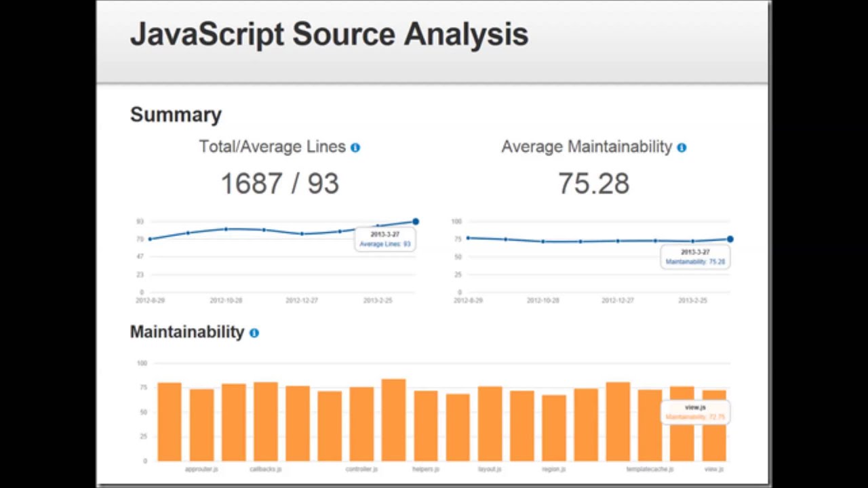
Task: Click first data point of Average Maintainability line
Action: click(x=468, y=238)
